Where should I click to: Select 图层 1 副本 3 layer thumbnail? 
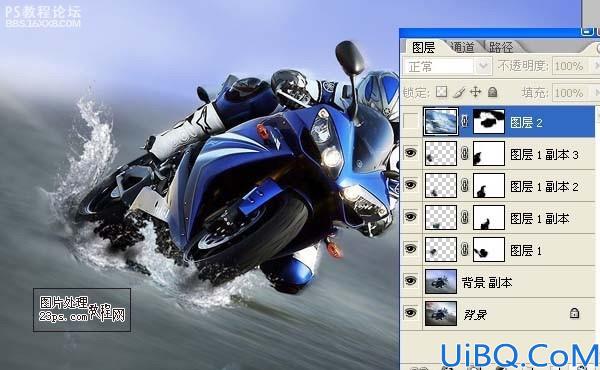[441, 153]
